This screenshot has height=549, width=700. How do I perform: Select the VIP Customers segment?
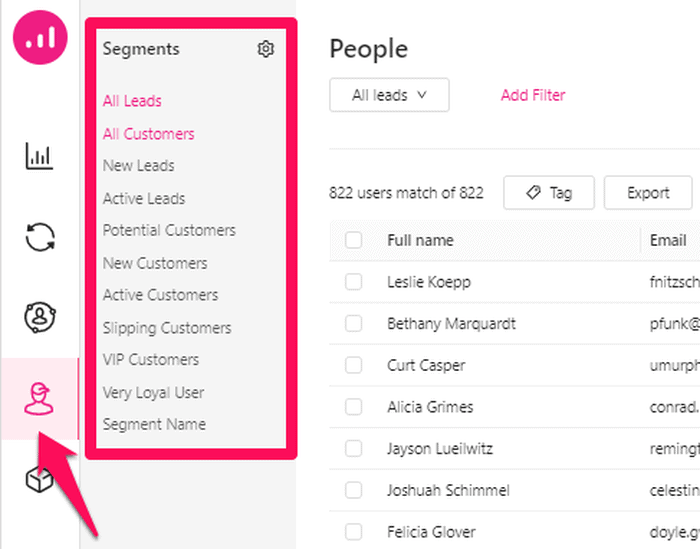click(151, 360)
